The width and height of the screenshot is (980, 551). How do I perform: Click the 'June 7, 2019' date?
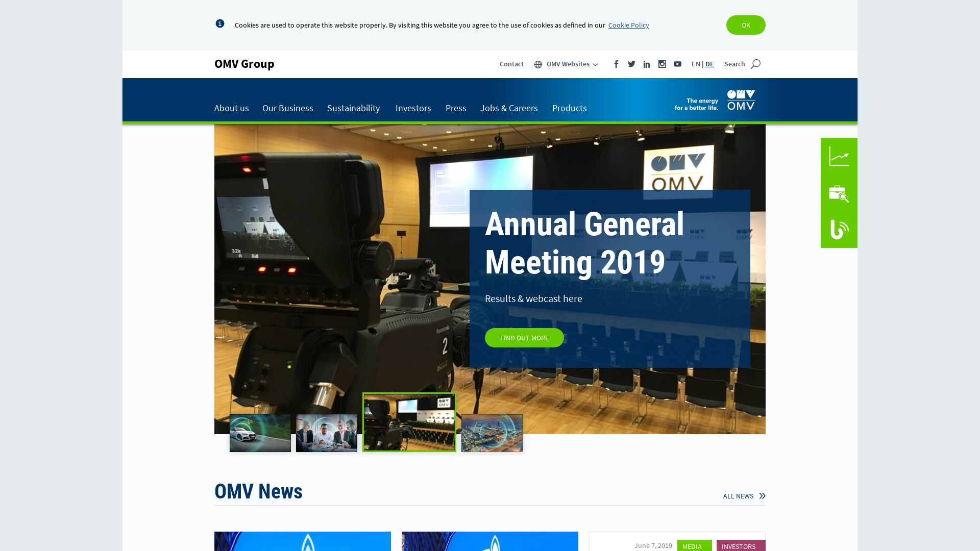pos(653,545)
